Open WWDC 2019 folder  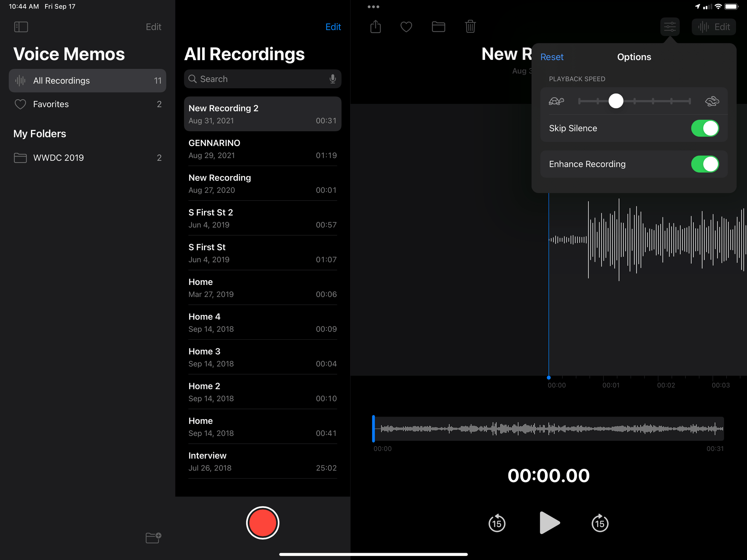[88, 158]
